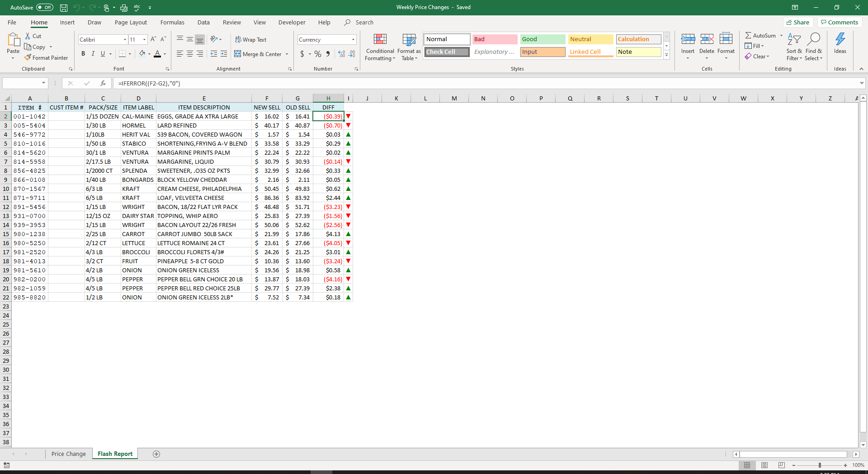This screenshot has width=868, height=474.
Task: Click the Insert cells icon
Action: 688,39
